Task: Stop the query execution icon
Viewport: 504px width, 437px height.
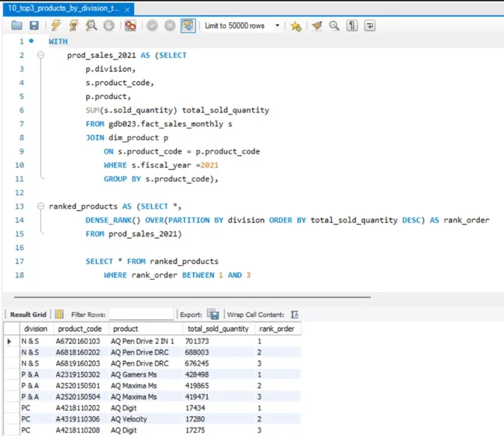Action: [x=109, y=26]
